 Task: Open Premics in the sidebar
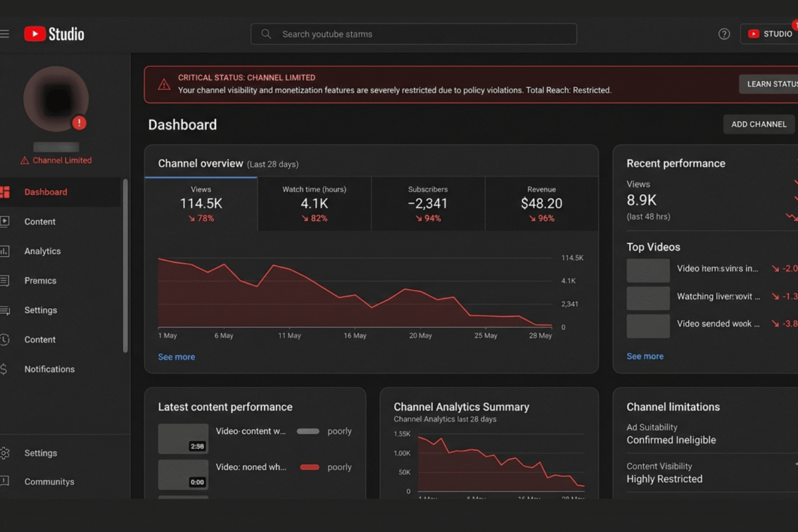click(x=41, y=281)
